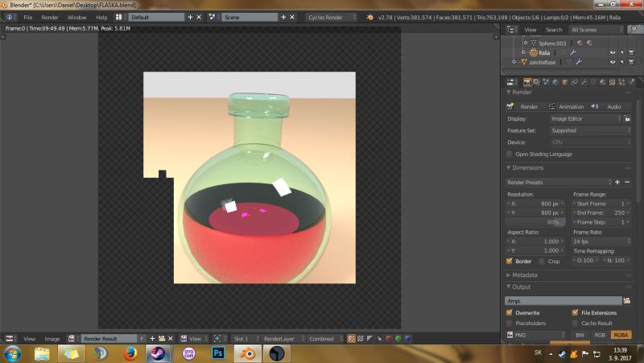
Task: Open Render menu in top bar
Action: pyautogui.click(x=50, y=17)
